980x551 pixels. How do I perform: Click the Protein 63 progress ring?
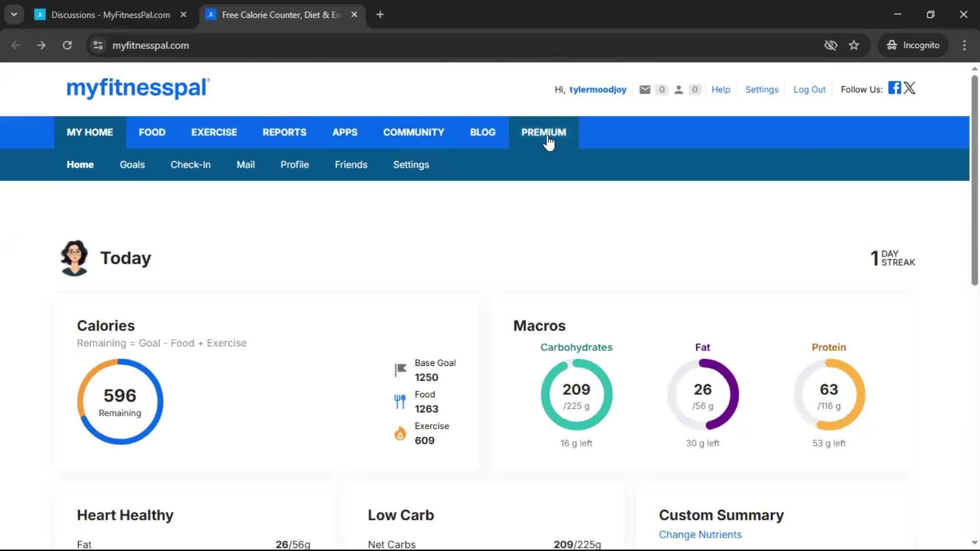(x=829, y=395)
